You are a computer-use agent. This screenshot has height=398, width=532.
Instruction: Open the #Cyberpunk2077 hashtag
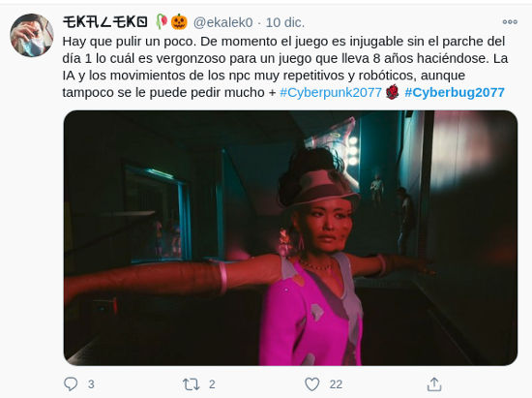pyautogui.click(x=331, y=92)
